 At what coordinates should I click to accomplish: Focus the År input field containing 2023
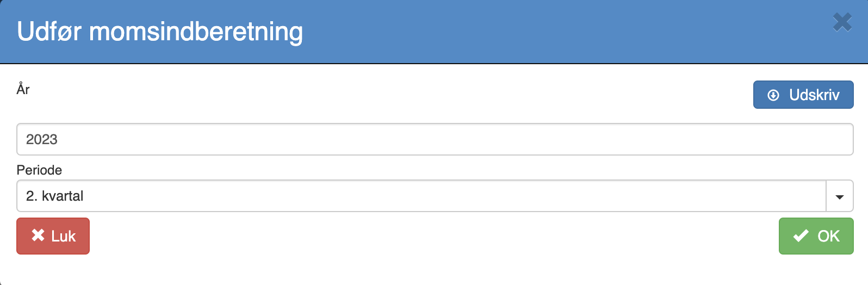[435, 139]
